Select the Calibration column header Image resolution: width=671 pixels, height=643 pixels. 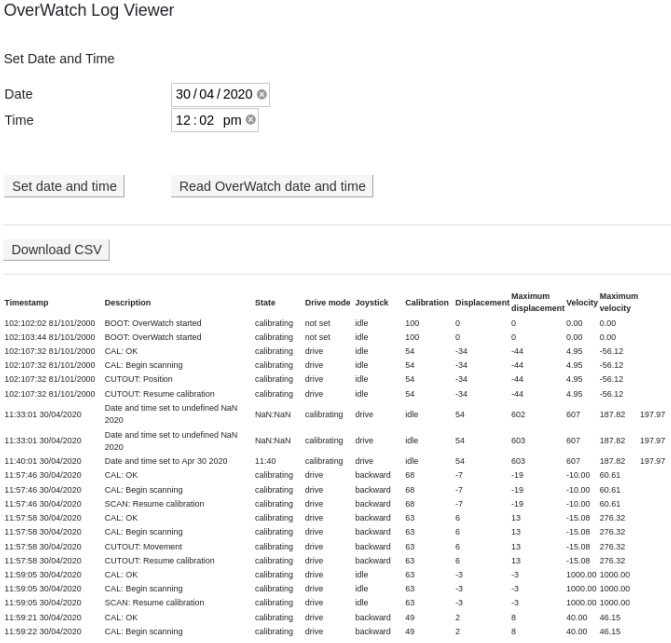(x=427, y=302)
